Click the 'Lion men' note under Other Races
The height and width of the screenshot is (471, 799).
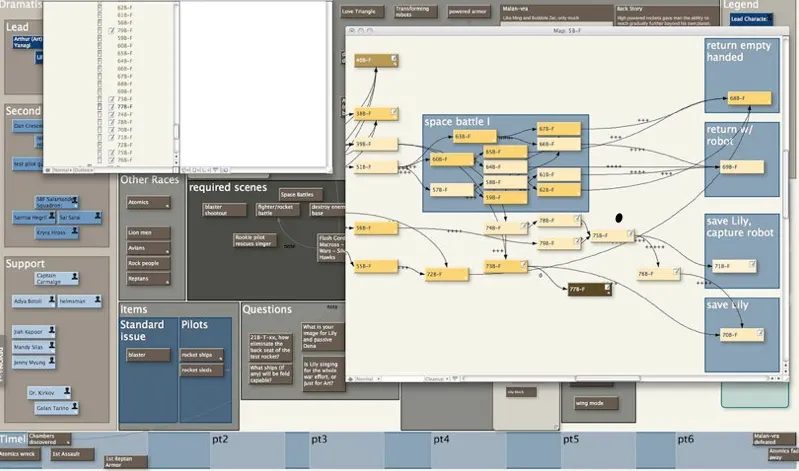148,232
